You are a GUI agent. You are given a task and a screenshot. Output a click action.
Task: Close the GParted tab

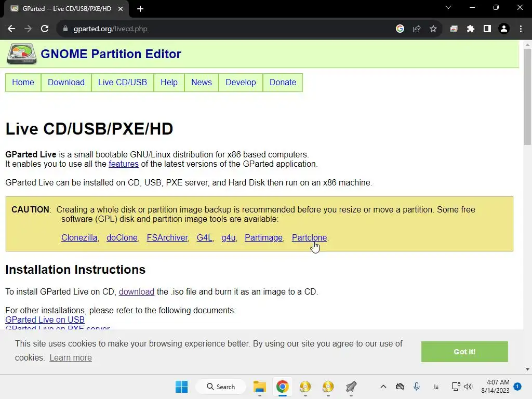tap(121, 9)
